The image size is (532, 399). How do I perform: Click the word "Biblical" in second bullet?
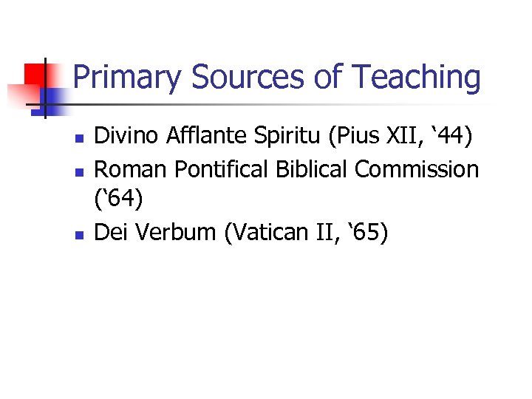[x=312, y=169]
